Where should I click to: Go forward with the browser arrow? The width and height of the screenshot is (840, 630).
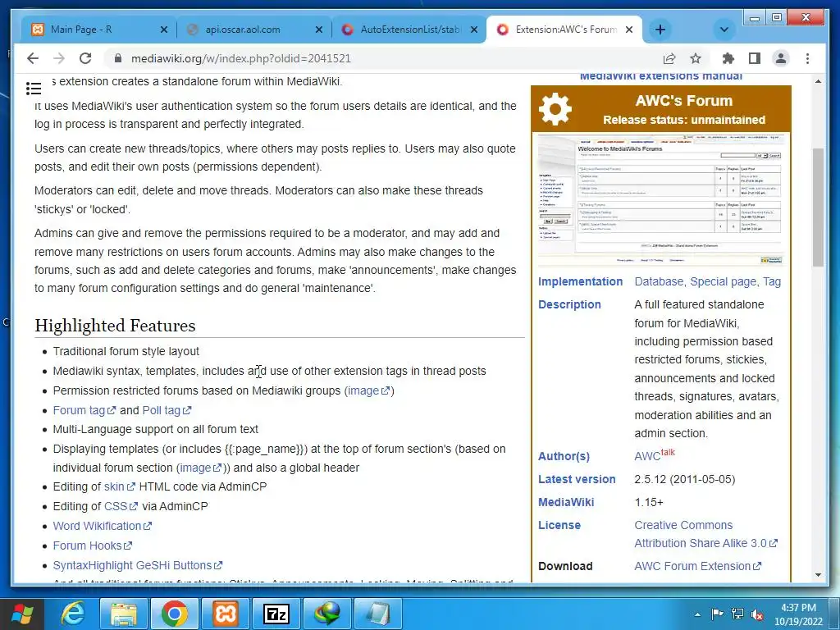coord(59,58)
